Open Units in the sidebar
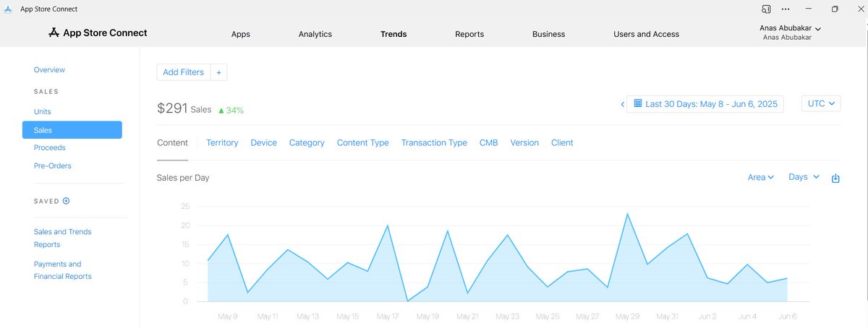This screenshot has height=328, width=868. click(42, 112)
